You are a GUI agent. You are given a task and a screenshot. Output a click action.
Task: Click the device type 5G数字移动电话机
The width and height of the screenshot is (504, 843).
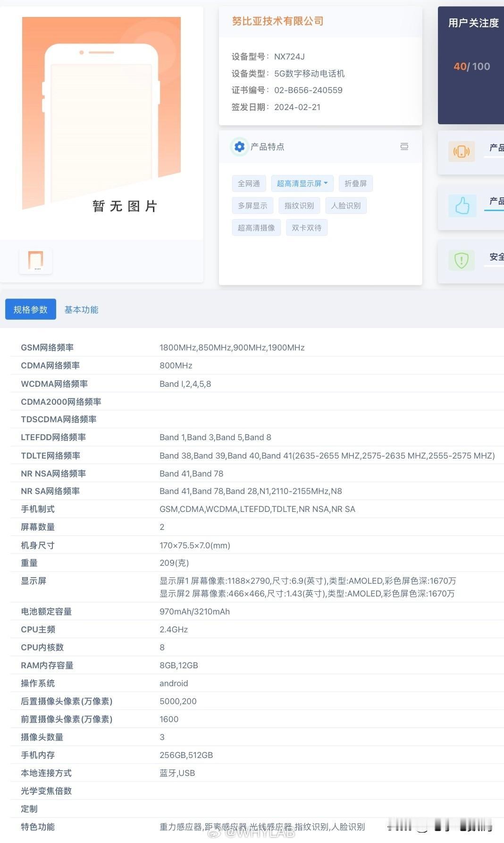coord(310,74)
